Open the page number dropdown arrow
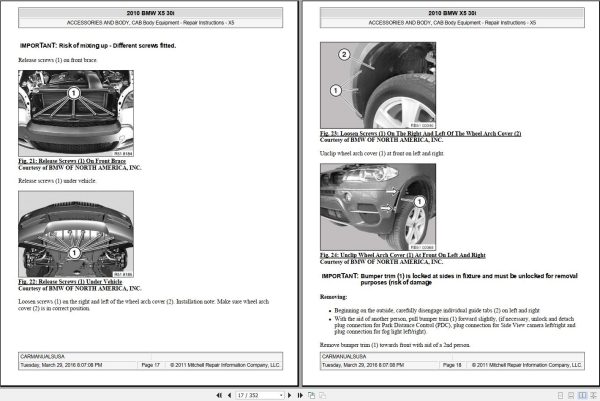This screenshot has width=600, height=401. pyautogui.click(x=281, y=395)
